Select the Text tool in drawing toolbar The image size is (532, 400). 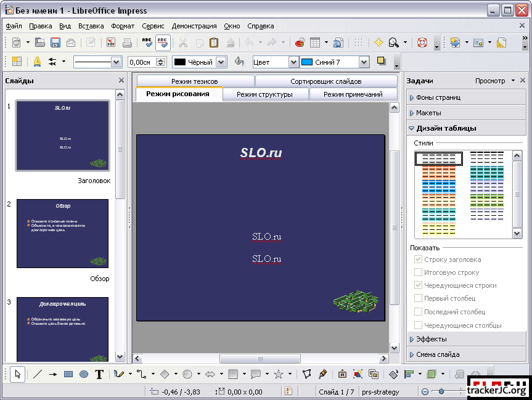[99, 374]
